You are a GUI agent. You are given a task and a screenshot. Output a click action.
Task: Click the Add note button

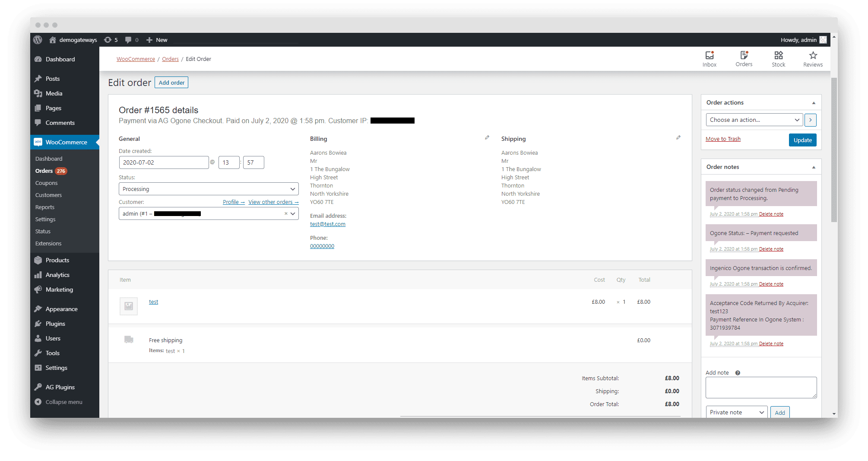(x=780, y=412)
